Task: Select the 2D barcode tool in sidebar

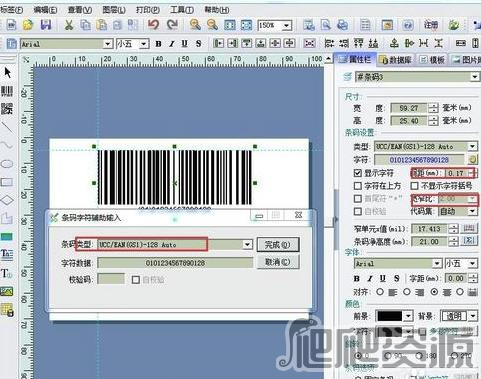Action: pyautogui.click(x=7, y=109)
